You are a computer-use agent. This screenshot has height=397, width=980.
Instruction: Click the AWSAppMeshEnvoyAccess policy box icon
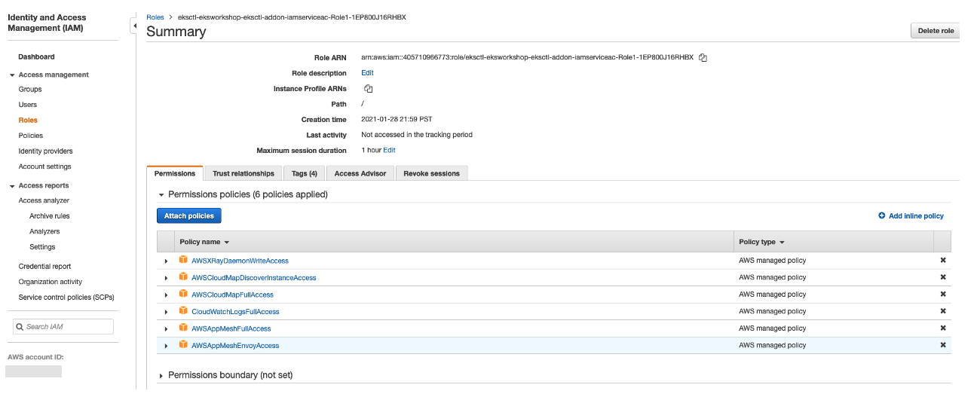[x=183, y=345]
